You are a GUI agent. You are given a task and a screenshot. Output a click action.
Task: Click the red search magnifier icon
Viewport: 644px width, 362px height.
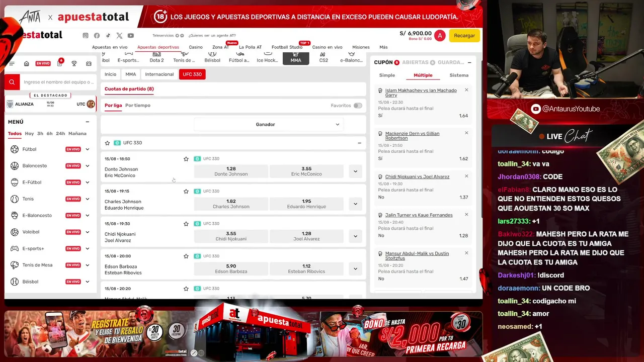coord(12,82)
